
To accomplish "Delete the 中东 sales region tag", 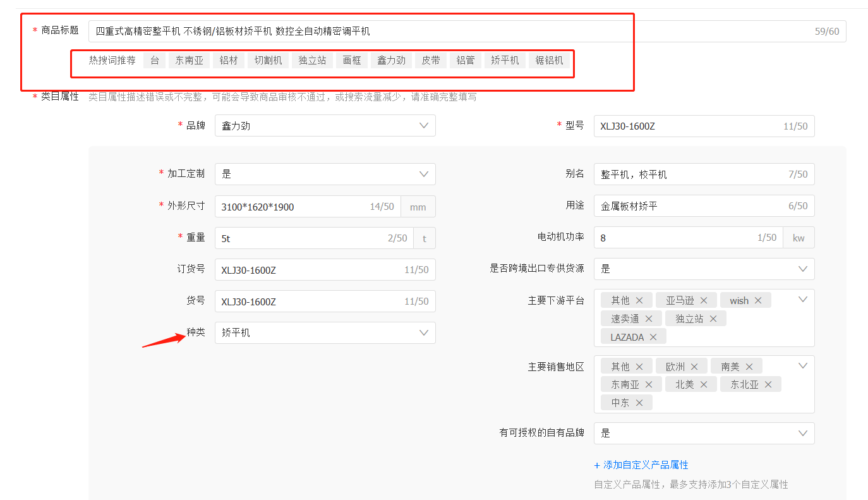I will tap(639, 403).
